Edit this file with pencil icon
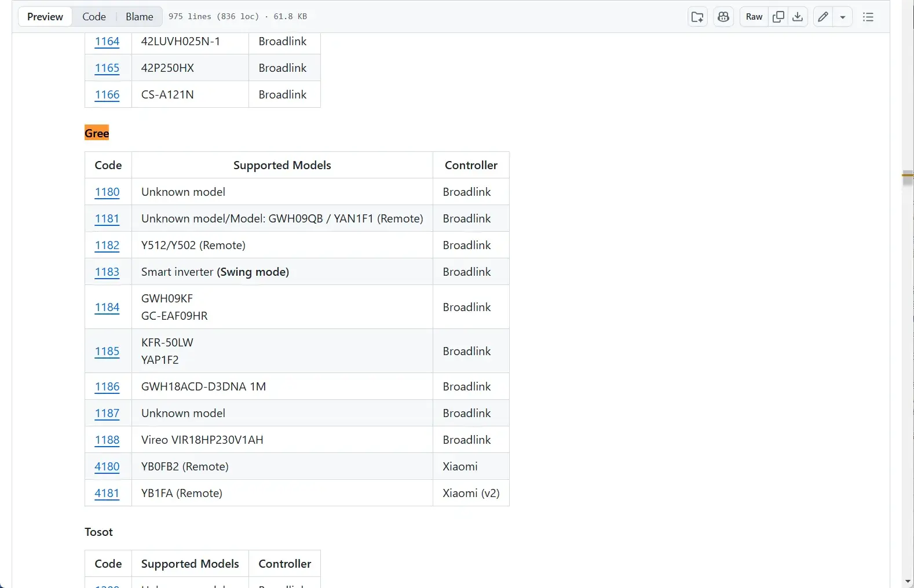 coord(823,17)
